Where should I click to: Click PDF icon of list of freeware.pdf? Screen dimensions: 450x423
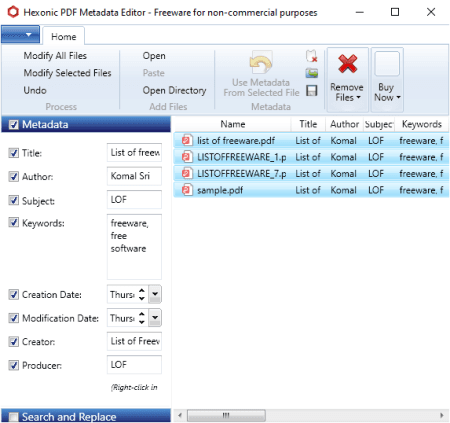[x=187, y=140]
